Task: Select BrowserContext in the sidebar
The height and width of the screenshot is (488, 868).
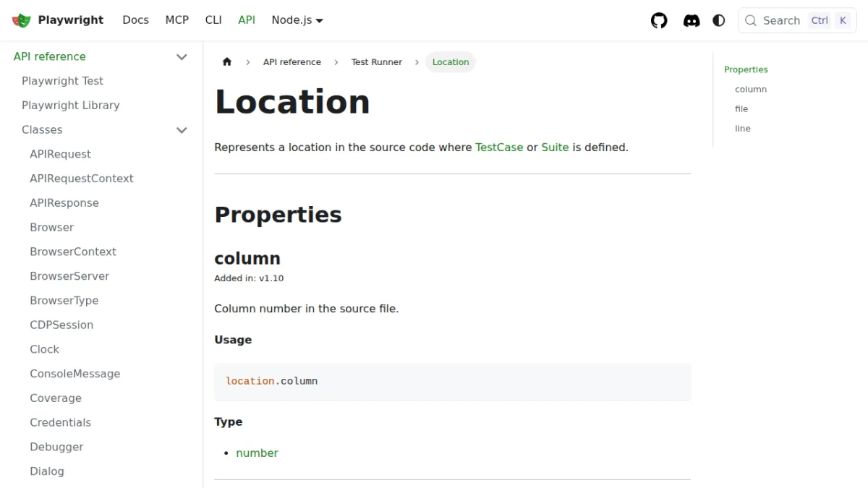Action: [x=73, y=252]
